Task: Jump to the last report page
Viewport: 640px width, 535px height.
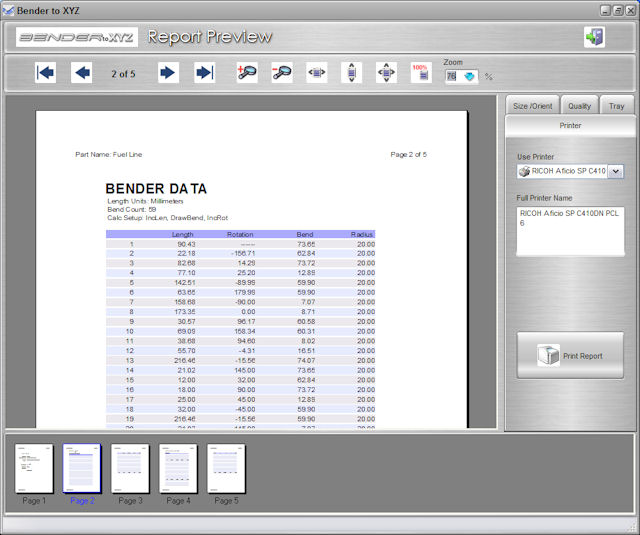Action: pyautogui.click(x=204, y=73)
